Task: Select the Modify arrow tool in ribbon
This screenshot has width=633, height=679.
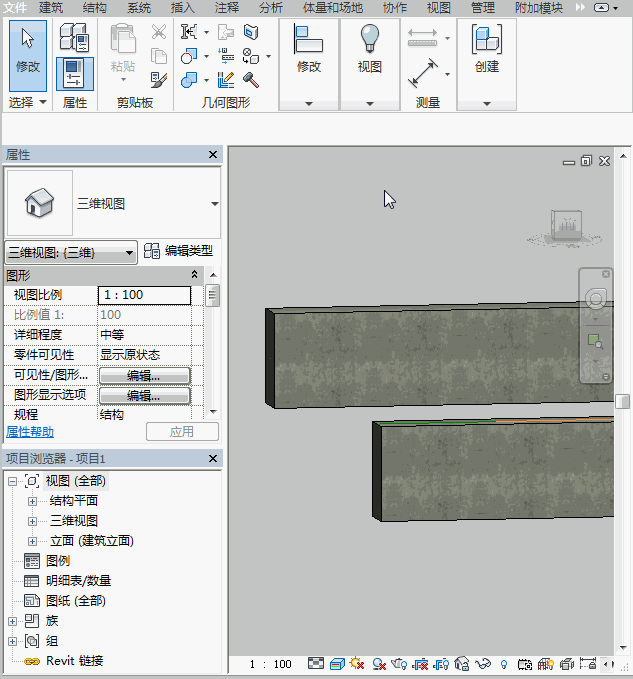Action: click(x=28, y=50)
